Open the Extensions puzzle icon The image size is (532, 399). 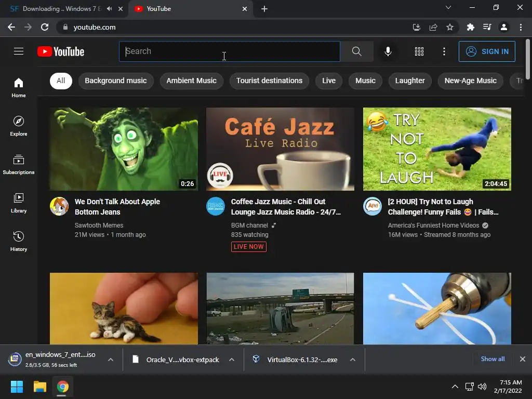coord(470,27)
